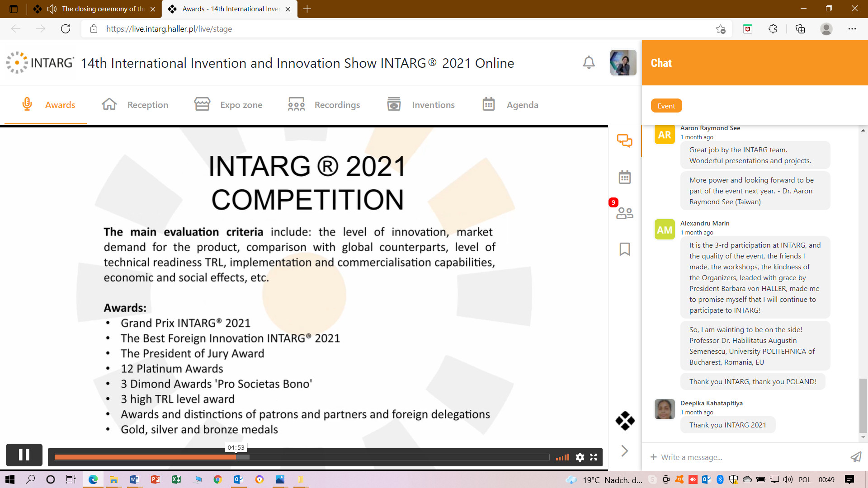The image size is (868, 488).
Task: Open the Windows notification center
Action: [x=849, y=479]
